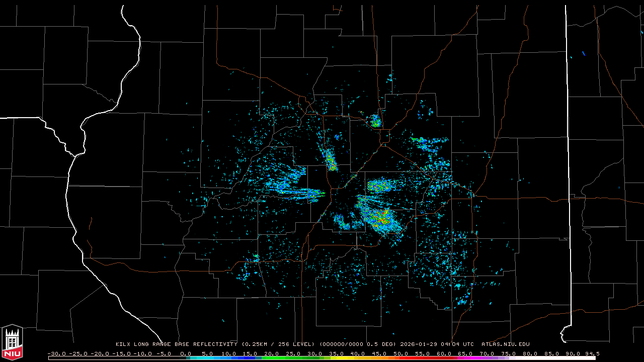The height and width of the screenshot is (362, 644).
Task: Click the "75.0" scale label
Action: coord(509,353)
